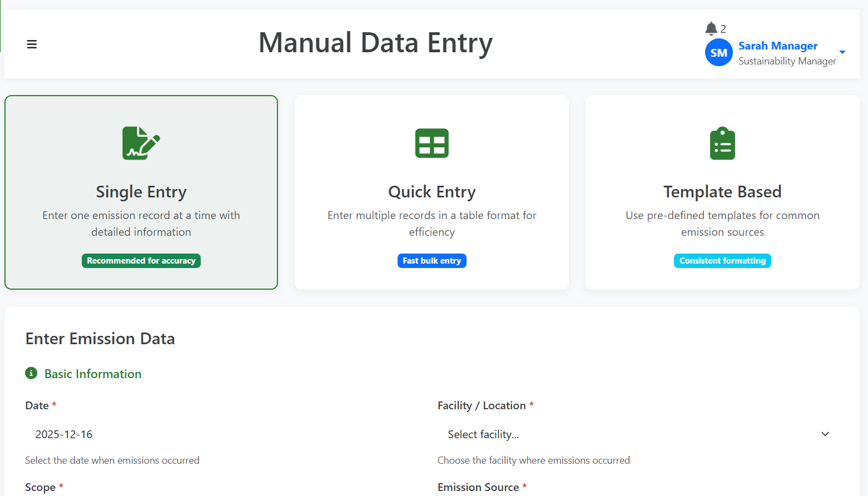Select the Single Entry mode card
This screenshot has height=496, width=868.
pyautogui.click(x=141, y=192)
